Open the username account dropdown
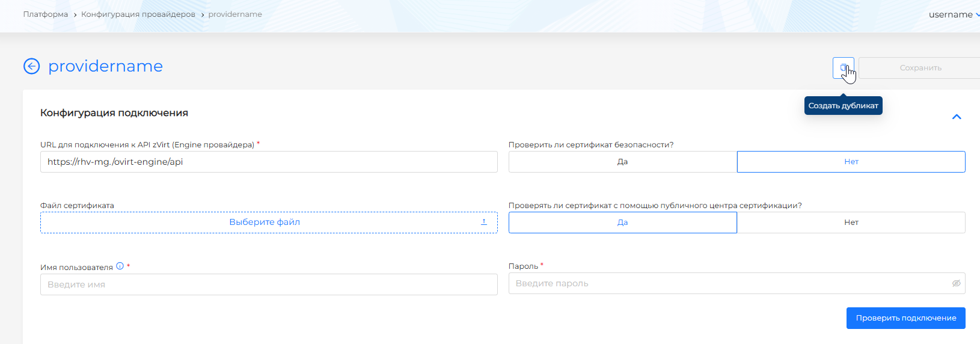 954,14
